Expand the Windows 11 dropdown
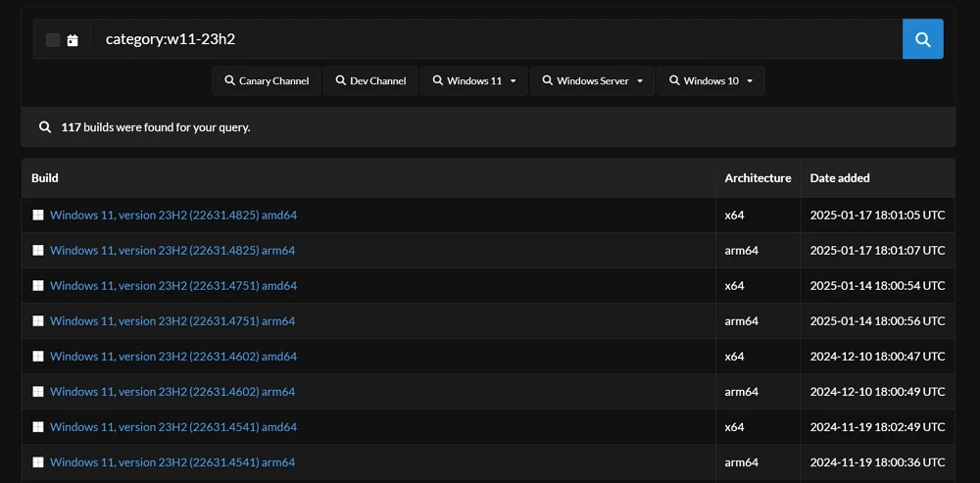Screen dimensions: 980x483 [474, 80]
